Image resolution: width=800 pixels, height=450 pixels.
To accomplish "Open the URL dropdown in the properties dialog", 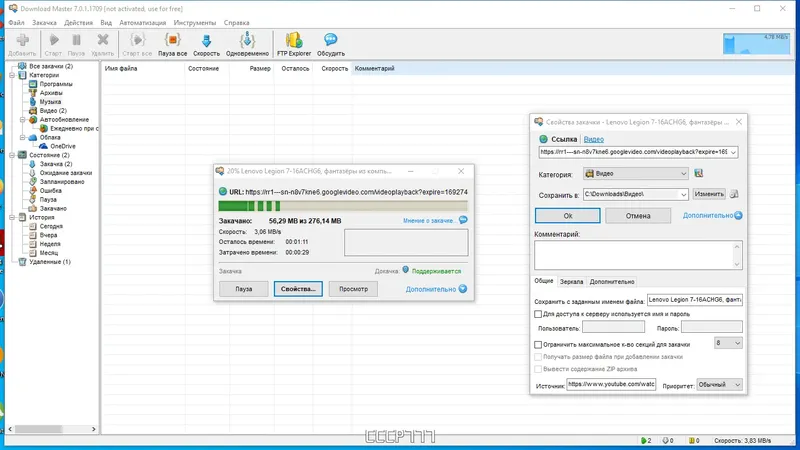I will point(733,152).
